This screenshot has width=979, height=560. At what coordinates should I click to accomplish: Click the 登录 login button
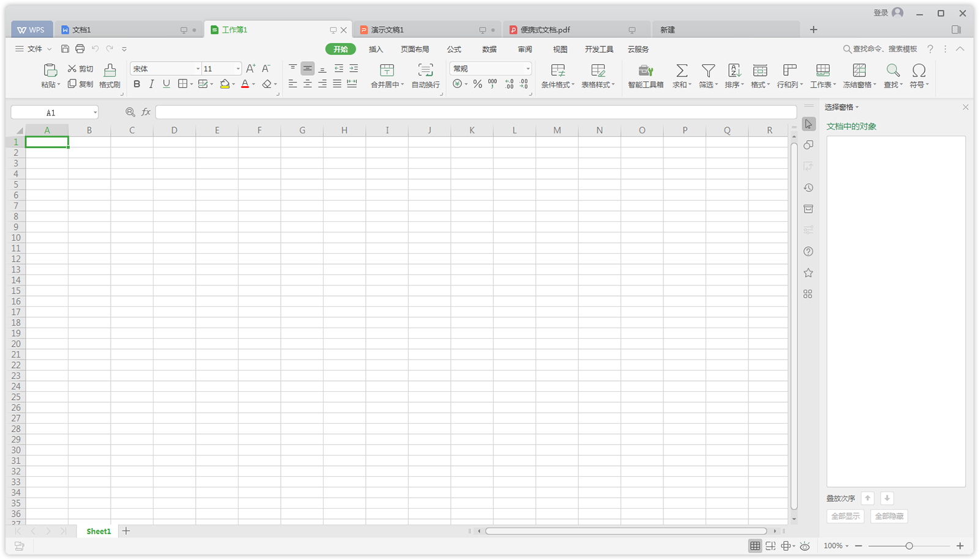(888, 13)
